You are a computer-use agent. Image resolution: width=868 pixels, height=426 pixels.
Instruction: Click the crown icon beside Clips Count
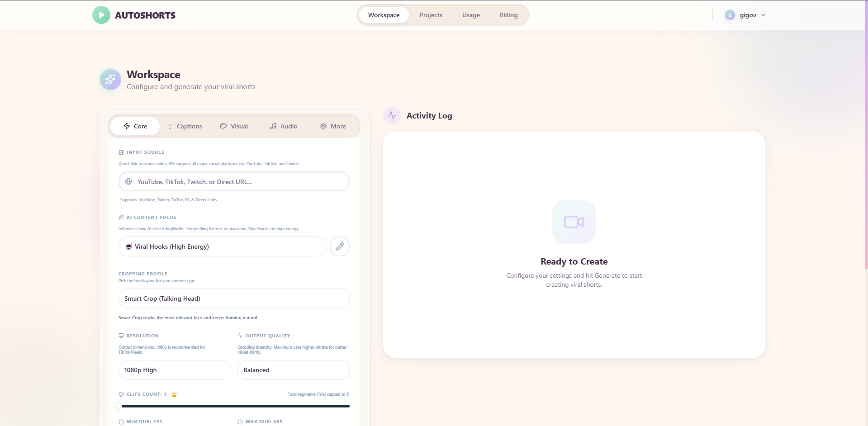[174, 394]
